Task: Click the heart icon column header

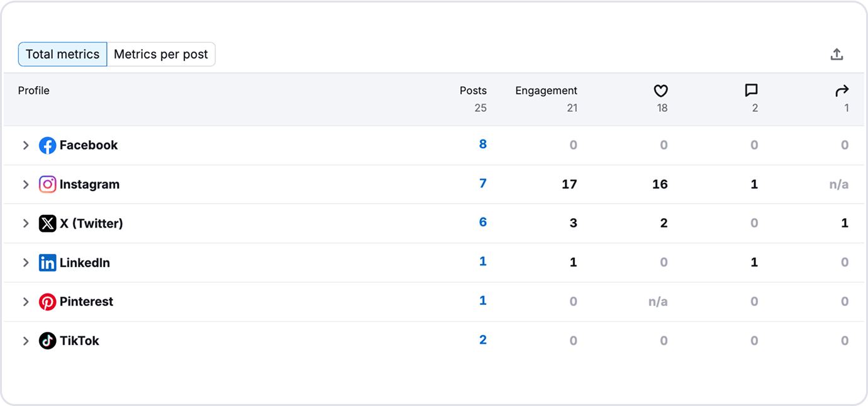Action: click(x=660, y=91)
